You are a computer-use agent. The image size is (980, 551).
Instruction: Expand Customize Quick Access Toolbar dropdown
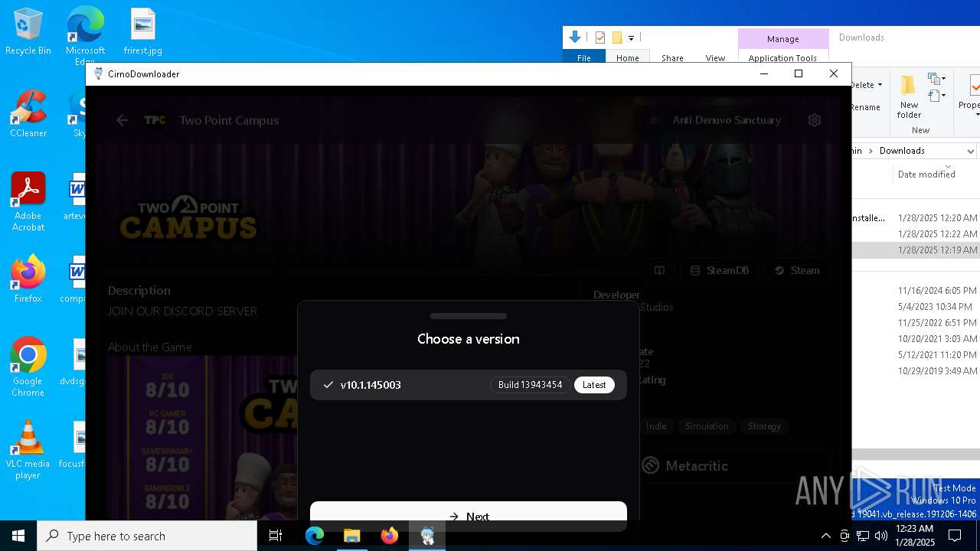[x=631, y=37]
